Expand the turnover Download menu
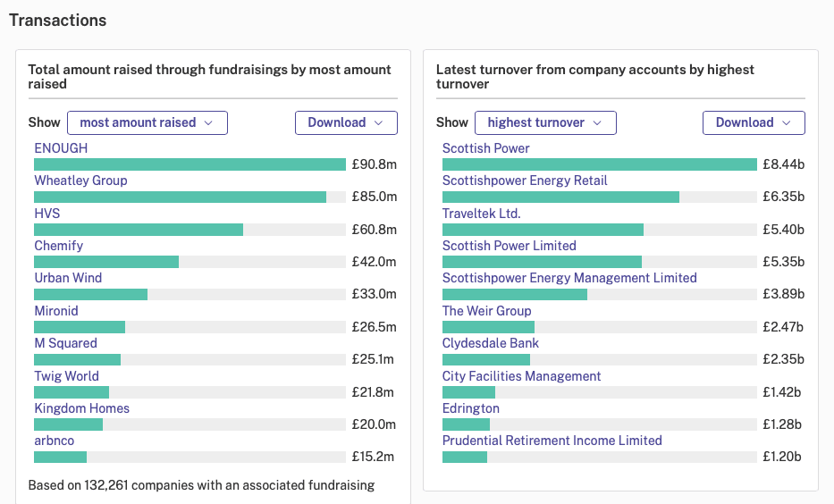834x504 pixels. [754, 122]
